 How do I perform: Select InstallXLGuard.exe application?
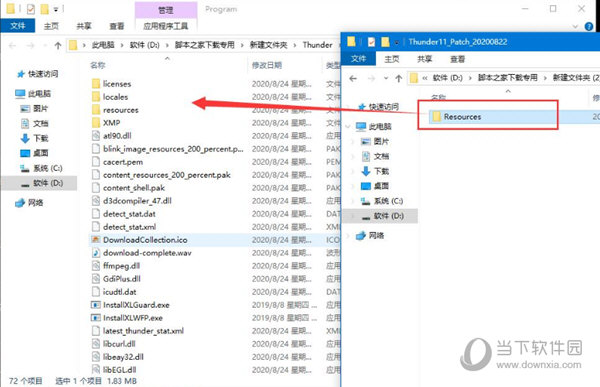tap(136, 305)
